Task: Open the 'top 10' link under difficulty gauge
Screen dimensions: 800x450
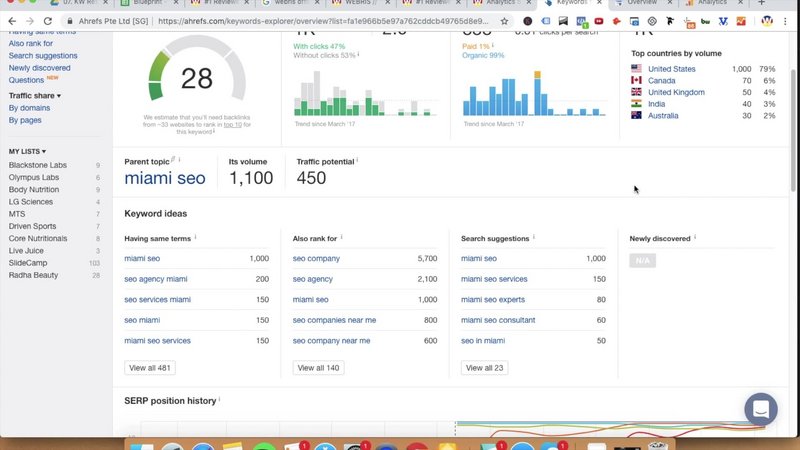Action: (x=233, y=124)
